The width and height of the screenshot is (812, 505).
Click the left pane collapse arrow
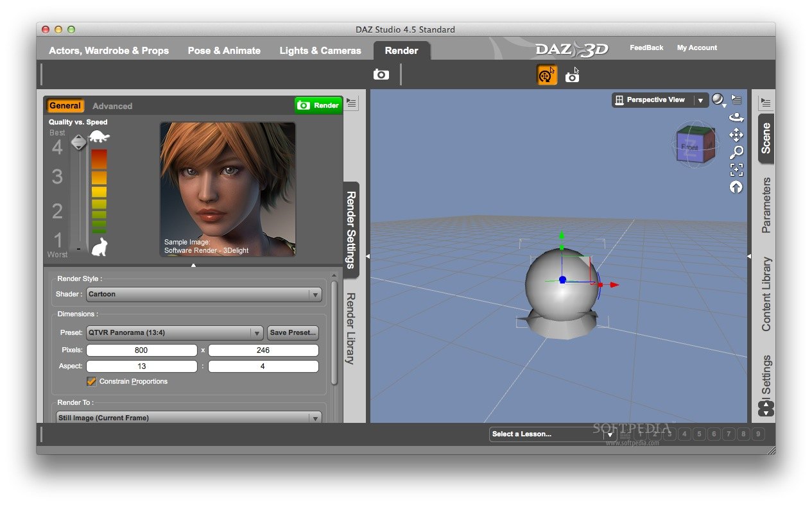(368, 256)
